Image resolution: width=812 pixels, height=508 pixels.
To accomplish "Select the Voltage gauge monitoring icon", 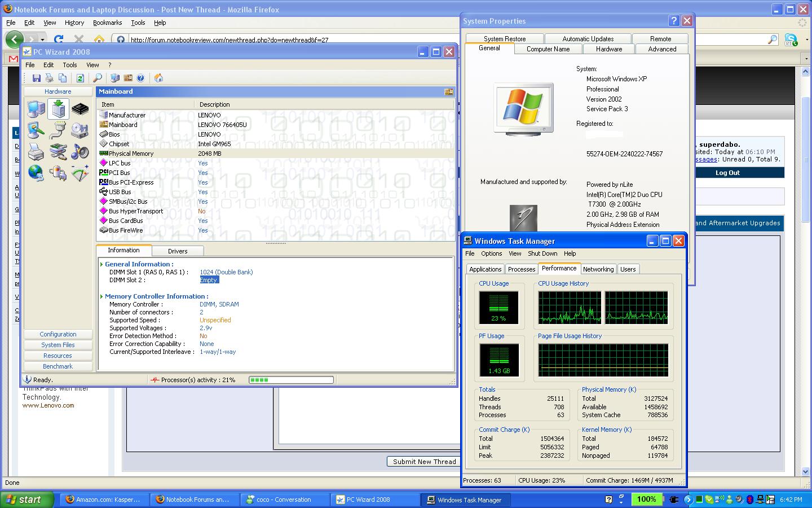I will coord(80,173).
